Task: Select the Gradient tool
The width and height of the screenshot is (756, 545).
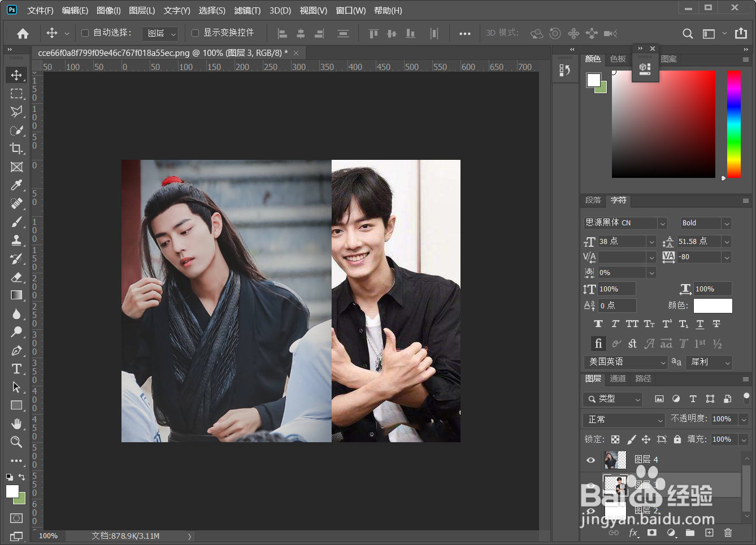Action: pos(16,295)
